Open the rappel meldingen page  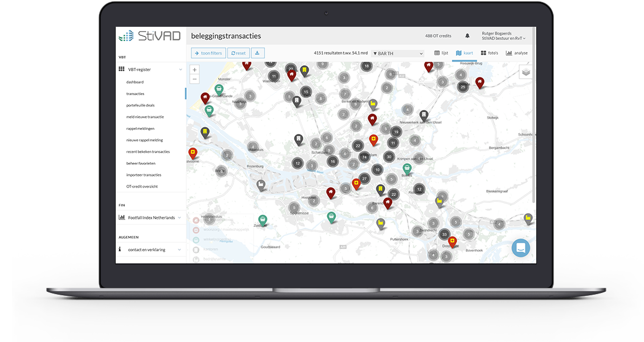tap(140, 128)
